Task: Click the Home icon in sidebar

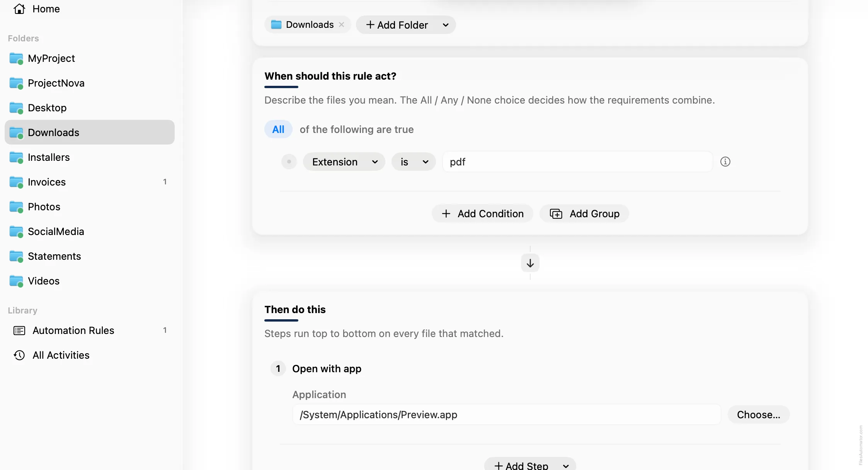Action: (x=19, y=9)
